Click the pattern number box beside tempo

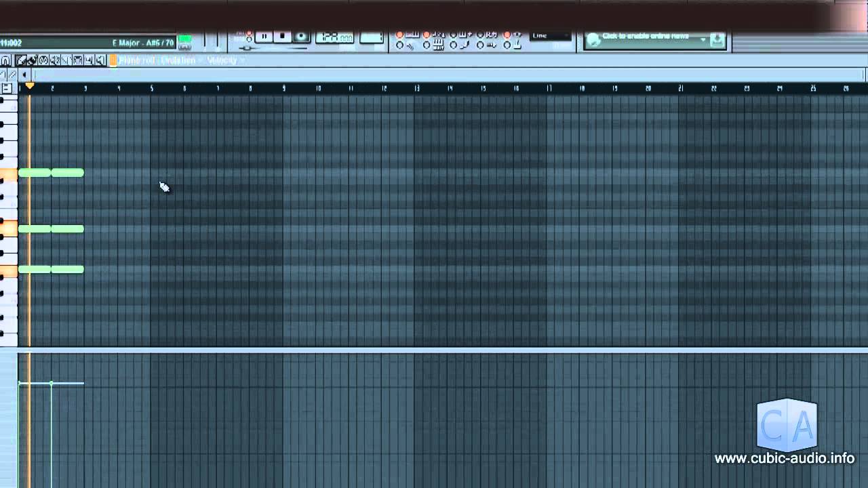click(372, 37)
